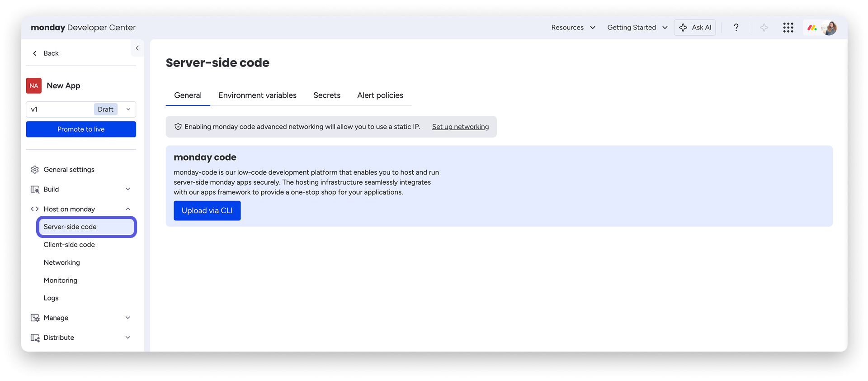Viewport: 868px width, 381px height.
Task: Go Back via the Back link
Action: (x=51, y=53)
